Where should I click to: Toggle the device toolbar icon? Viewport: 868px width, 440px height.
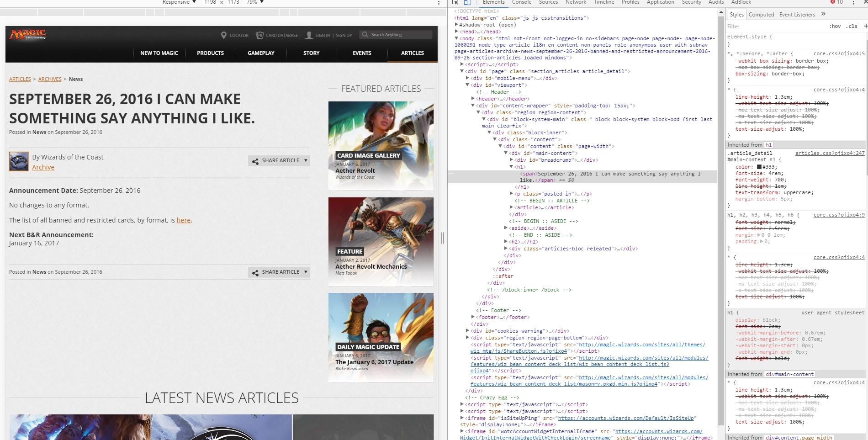pos(467,2)
